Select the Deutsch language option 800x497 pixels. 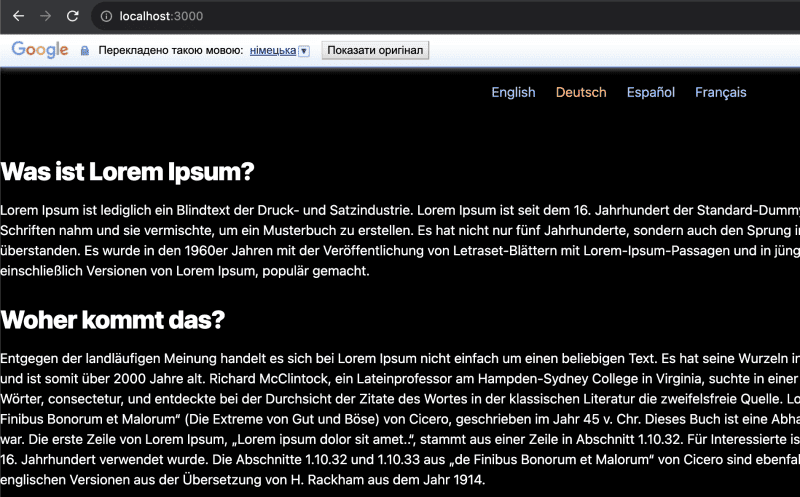pyautogui.click(x=581, y=92)
